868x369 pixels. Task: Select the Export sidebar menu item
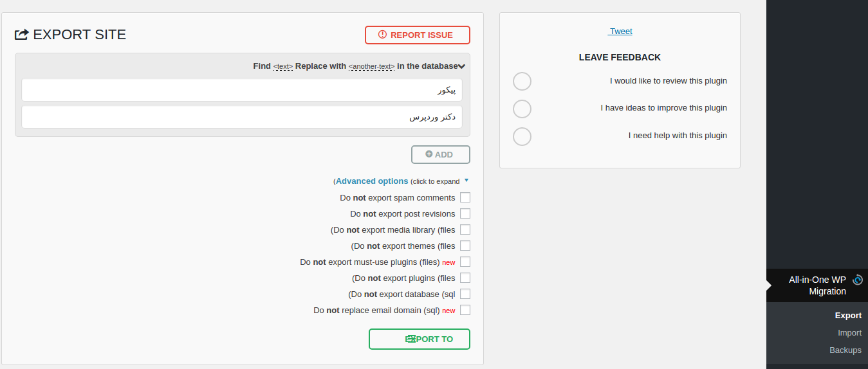point(848,316)
